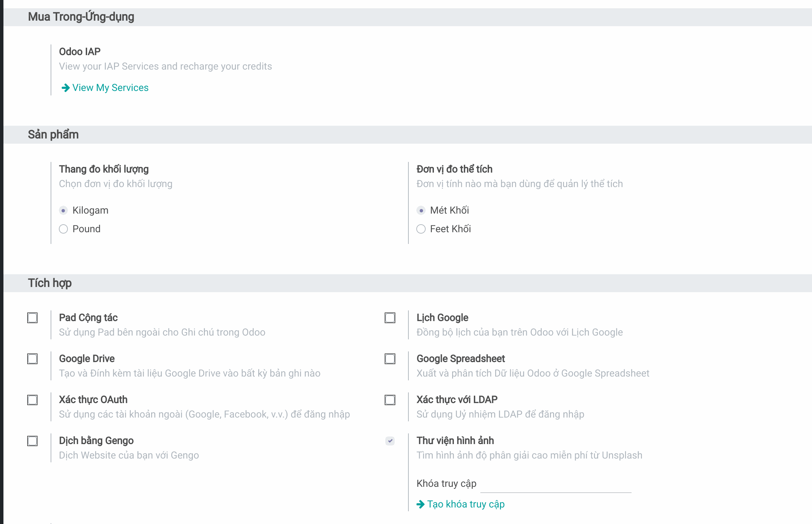This screenshot has height=524, width=812.
Task: Check the Google Spreadsheet option
Action: [x=390, y=359]
